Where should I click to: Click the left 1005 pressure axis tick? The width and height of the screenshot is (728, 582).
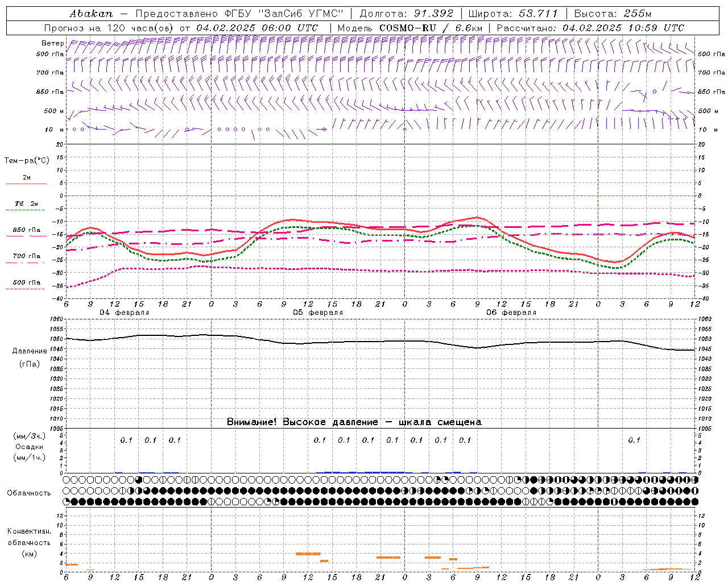click(58, 429)
